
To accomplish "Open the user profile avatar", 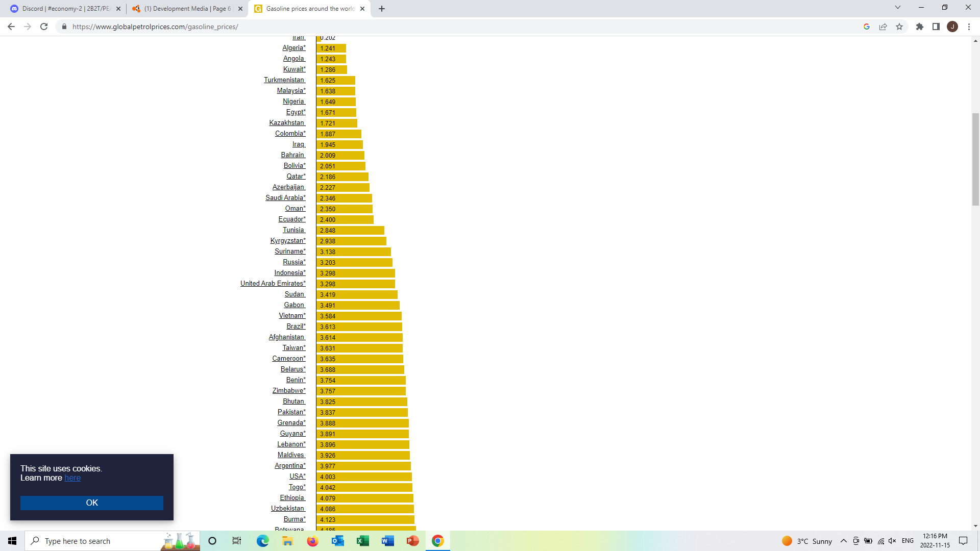I will tap(952, 27).
